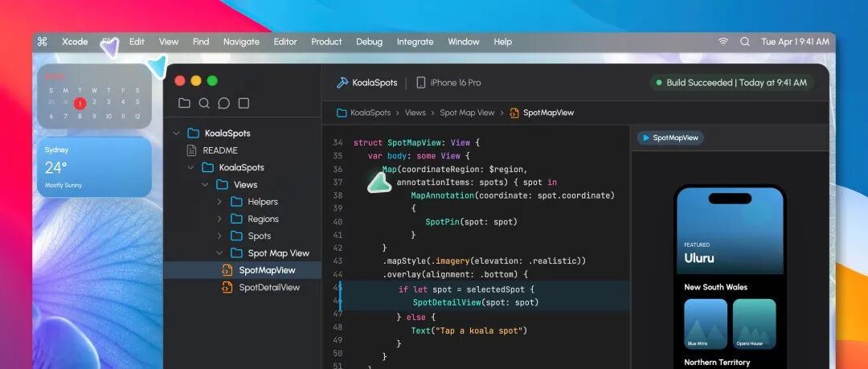
Task: Collapse the top-level KoalaSpots project chevron
Action: click(177, 133)
